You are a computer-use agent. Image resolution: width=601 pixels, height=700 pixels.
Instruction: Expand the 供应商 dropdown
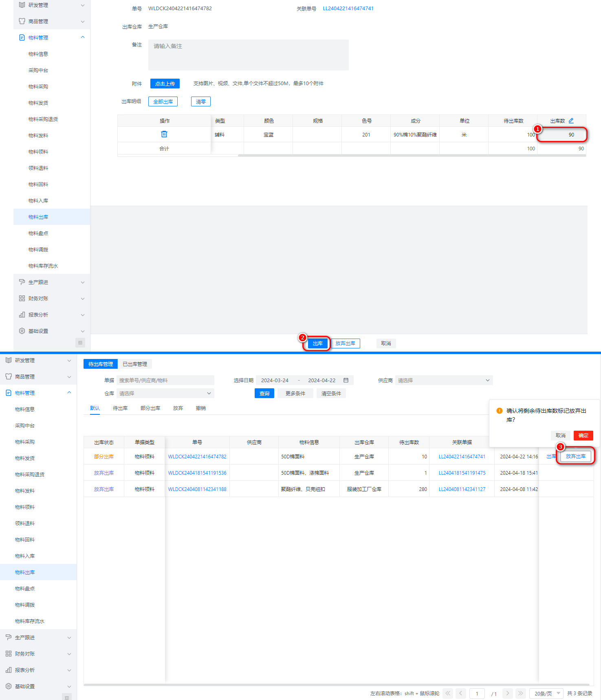point(444,380)
